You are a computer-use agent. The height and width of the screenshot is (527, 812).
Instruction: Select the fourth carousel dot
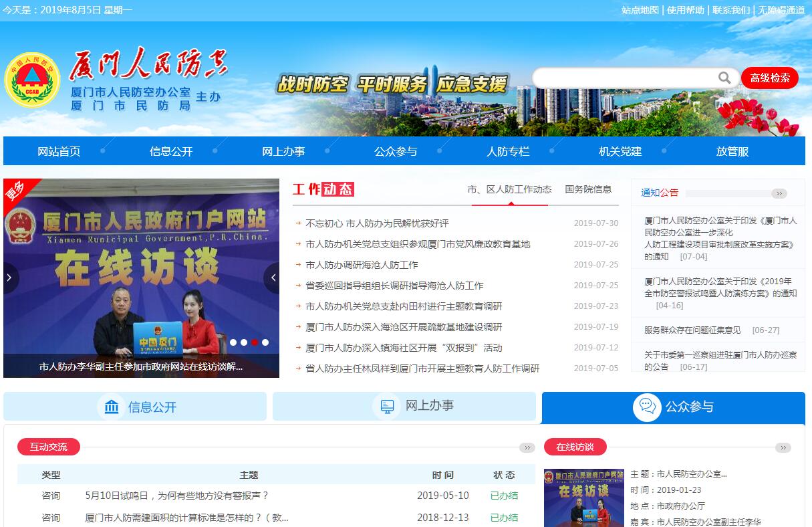265,342
